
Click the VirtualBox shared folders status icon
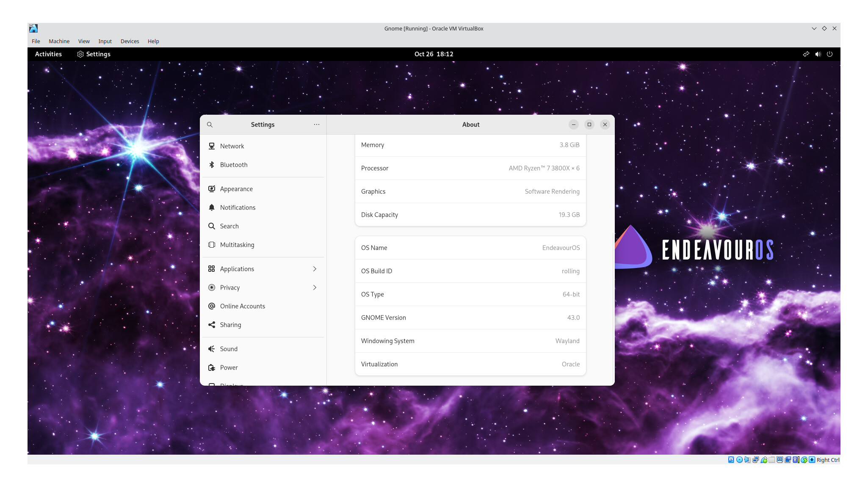coord(772,460)
